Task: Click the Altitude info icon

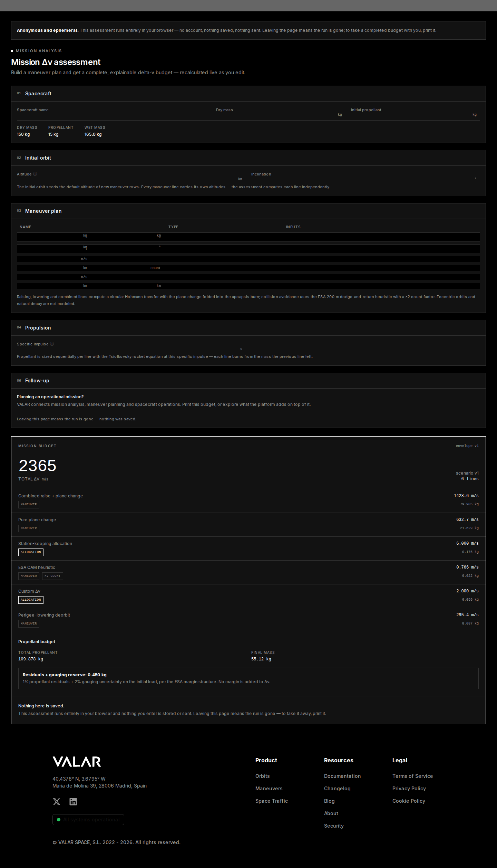Action: point(35,174)
